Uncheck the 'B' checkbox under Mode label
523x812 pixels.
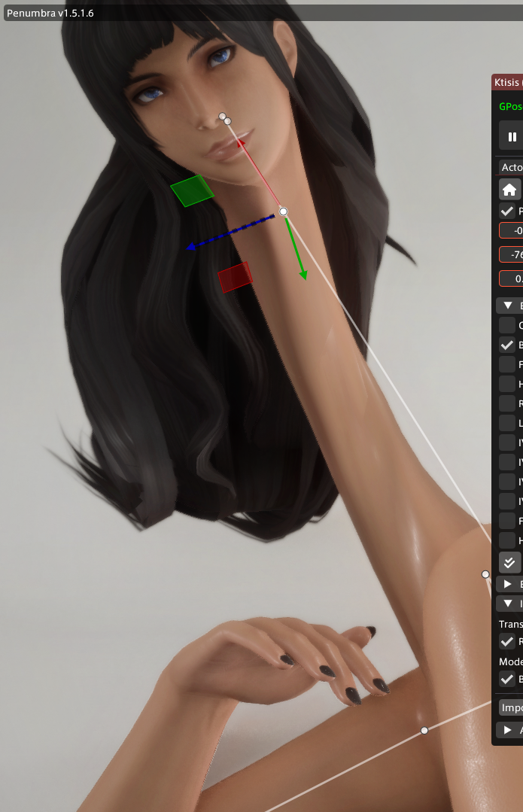pyautogui.click(x=507, y=679)
